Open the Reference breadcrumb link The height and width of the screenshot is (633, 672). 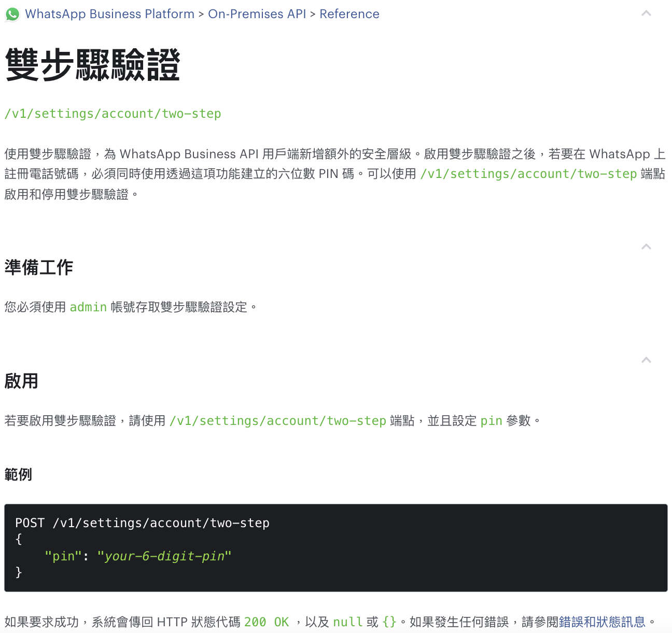click(349, 14)
